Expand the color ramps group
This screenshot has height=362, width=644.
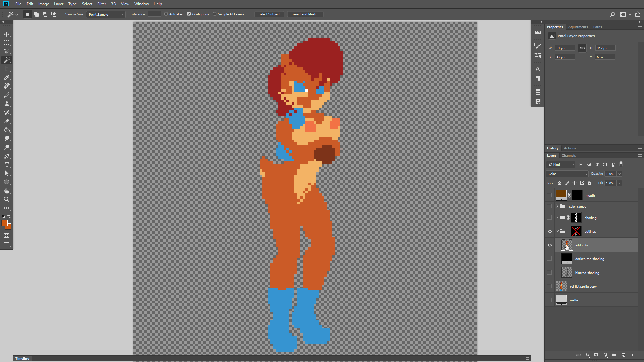(557, 206)
